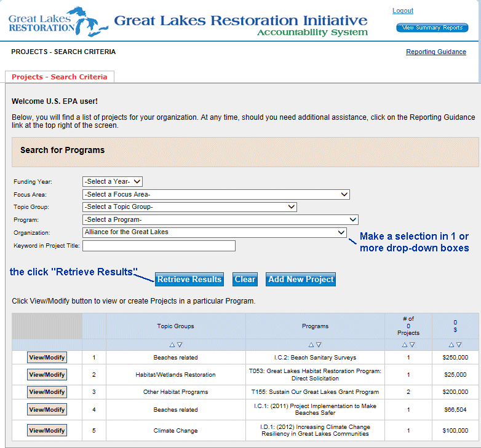Image resolution: width=481 pixels, height=448 pixels.
Task: Click View/Modify for Other Habitat Programs row
Action: coord(47,392)
